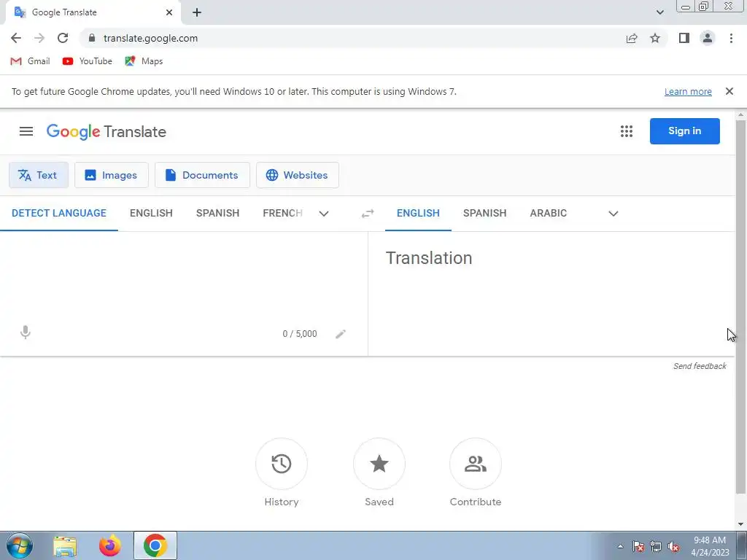Open Maps bookmark

coord(144,61)
